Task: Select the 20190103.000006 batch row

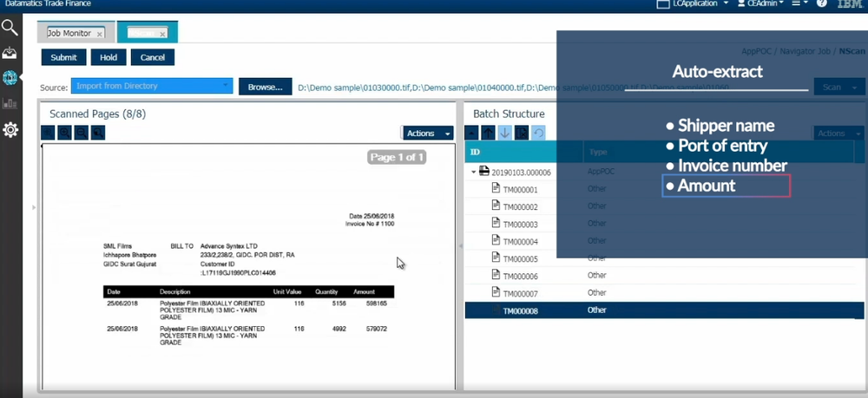Action: tap(664, 172)
